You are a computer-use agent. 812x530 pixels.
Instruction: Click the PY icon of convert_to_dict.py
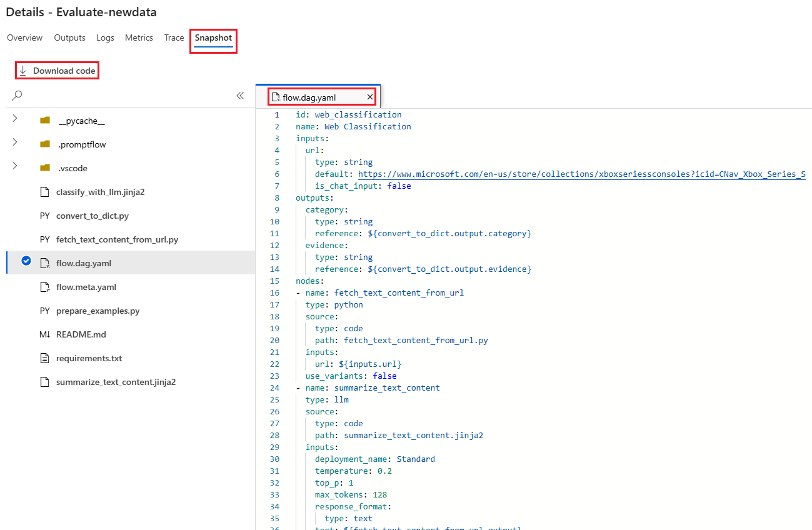pyautogui.click(x=44, y=216)
